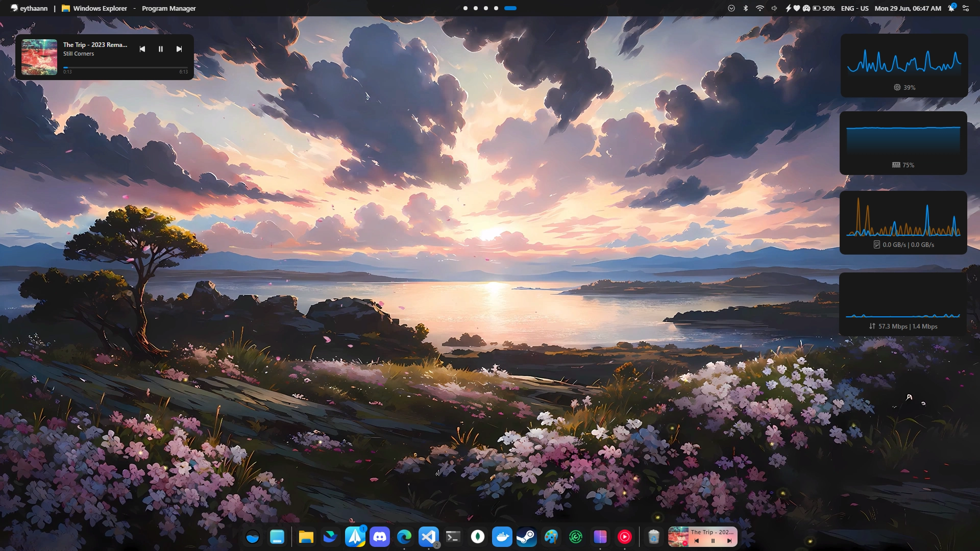Open Discord from the dock
The image size is (980, 551).
(380, 537)
